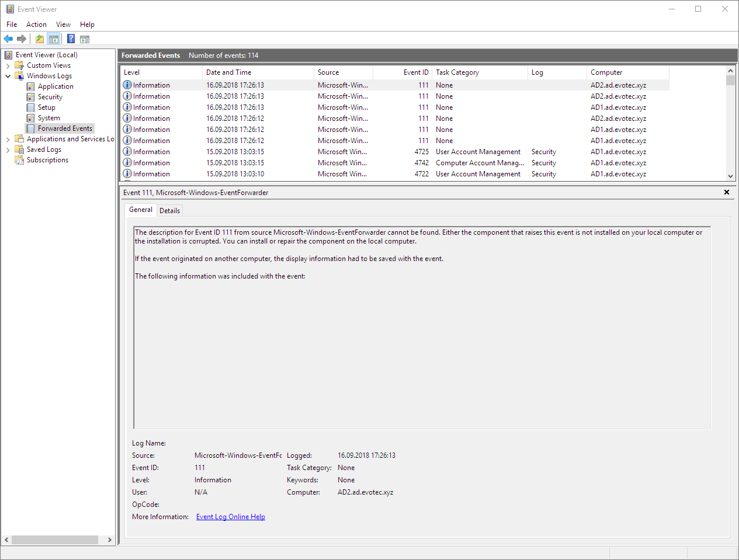Expand the Custom Views node
This screenshot has height=560, width=739.
point(8,66)
